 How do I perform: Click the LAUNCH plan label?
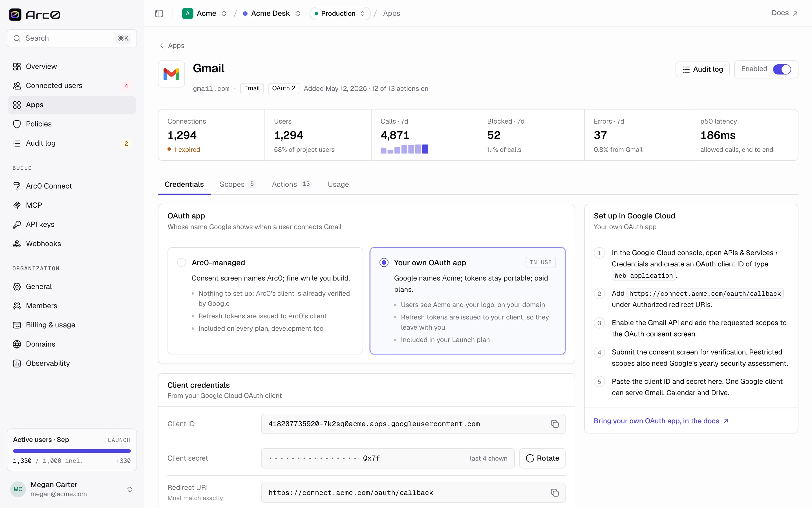[119, 440]
